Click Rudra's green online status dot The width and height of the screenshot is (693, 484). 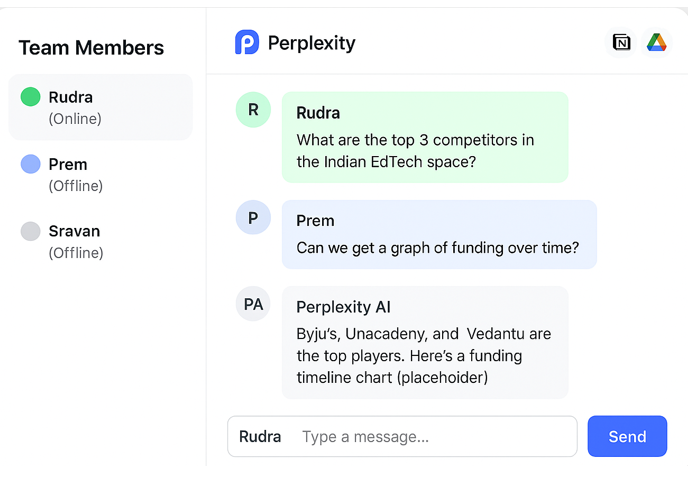[x=30, y=97]
